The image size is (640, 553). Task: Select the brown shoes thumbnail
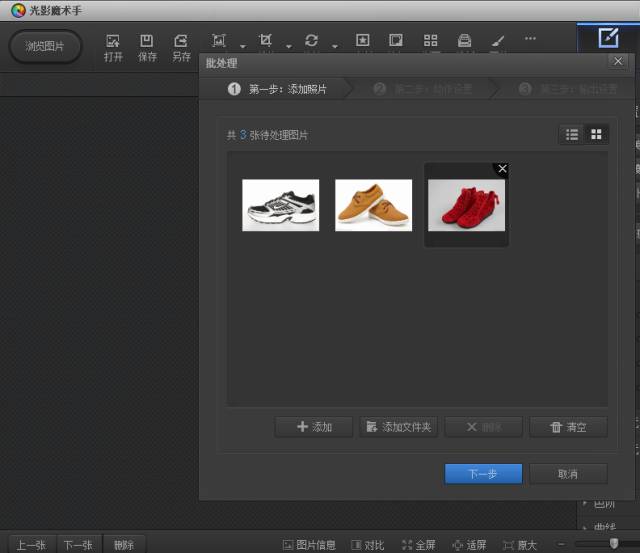pyautogui.click(x=373, y=205)
